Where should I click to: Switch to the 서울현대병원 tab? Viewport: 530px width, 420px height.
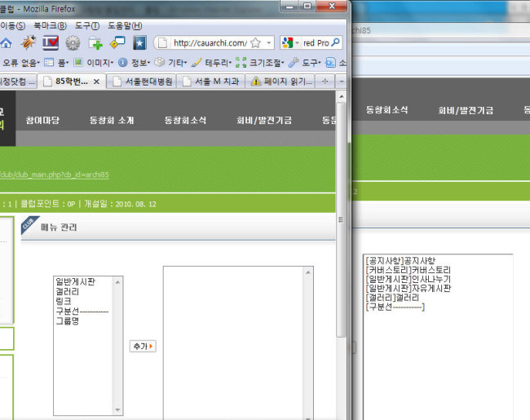(142, 82)
